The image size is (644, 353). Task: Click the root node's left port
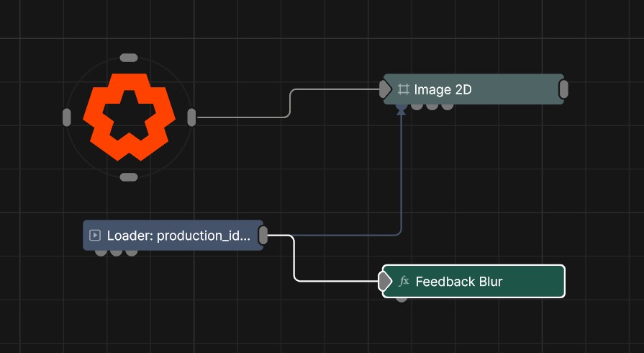(66, 117)
